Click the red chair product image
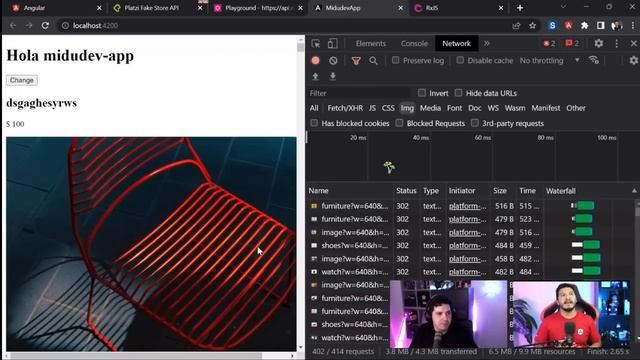The width and height of the screenshot is (640, 360). pyautogui.click(x=151, y=244)
